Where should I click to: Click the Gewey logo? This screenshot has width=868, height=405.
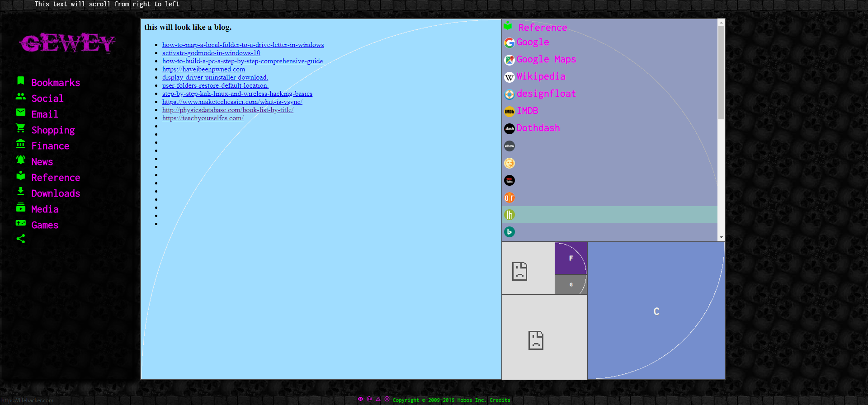pyautogui.click(x=67, y=42)
